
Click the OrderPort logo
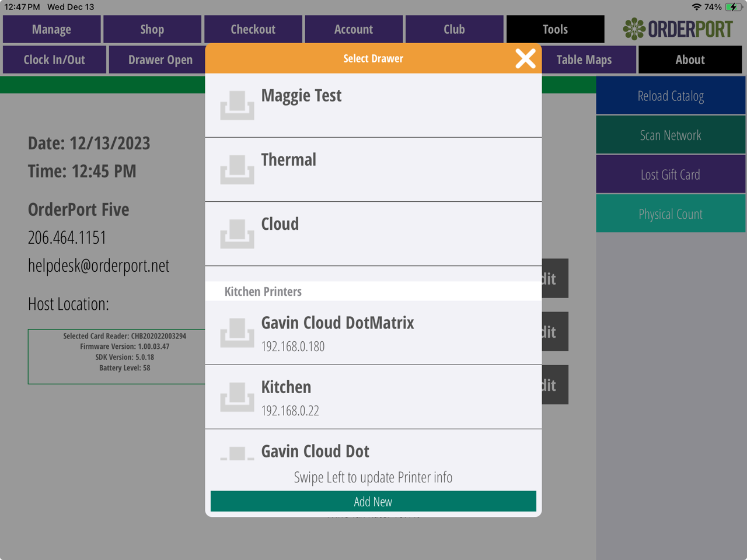coord(678,29)
